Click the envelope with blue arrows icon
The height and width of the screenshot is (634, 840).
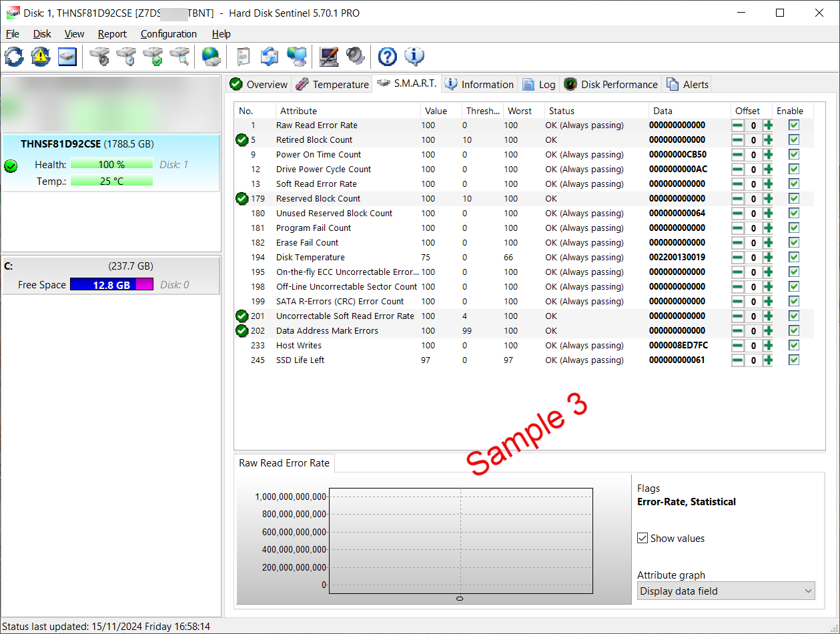click(x=270, y=57)
